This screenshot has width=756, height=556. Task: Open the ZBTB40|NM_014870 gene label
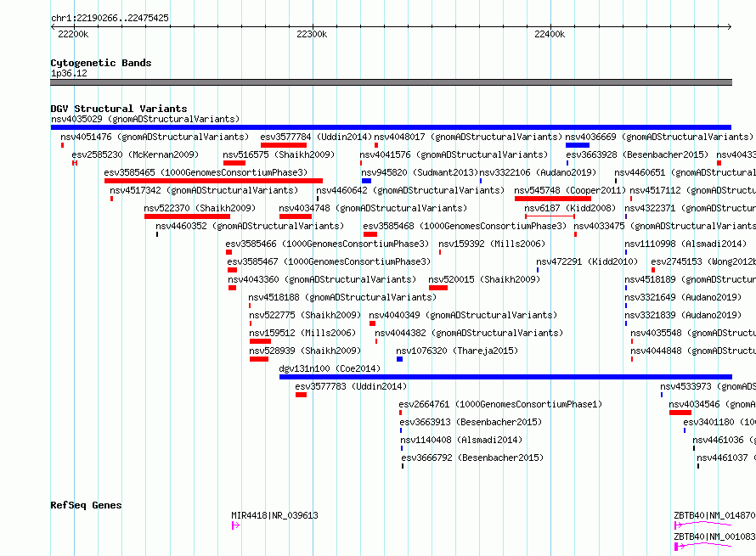pos(714,515)
